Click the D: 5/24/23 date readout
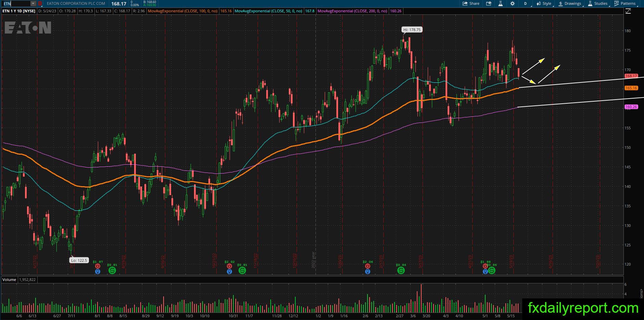The height and width of the screenshot is (320, 644). click(48, 11)
